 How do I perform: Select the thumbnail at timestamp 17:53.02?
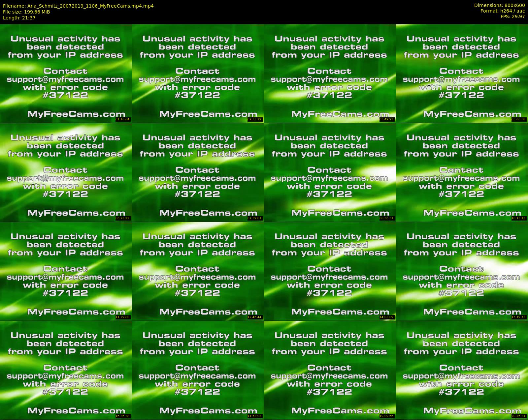point(198,370)
